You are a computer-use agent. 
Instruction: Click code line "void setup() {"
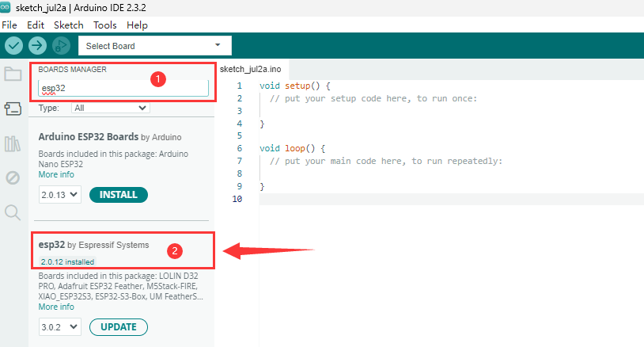(295, 86)
